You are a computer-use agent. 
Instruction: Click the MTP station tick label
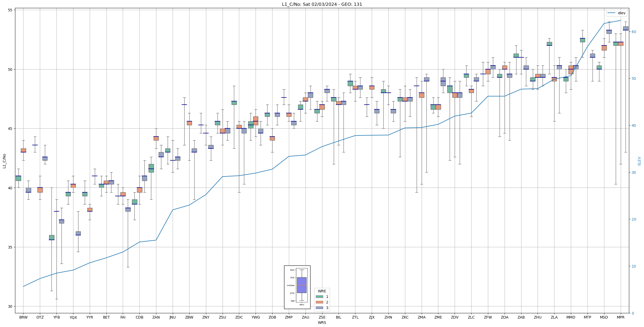tap(587, 317)
